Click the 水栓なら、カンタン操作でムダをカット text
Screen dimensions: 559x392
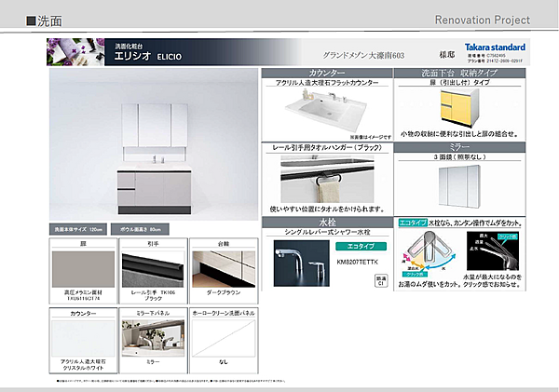pos(475,223)
